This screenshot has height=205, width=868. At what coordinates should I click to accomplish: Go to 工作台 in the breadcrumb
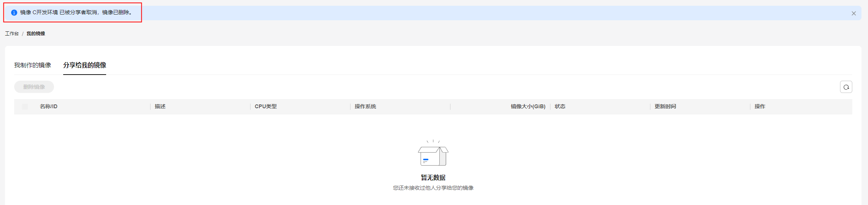click(12, 34)
